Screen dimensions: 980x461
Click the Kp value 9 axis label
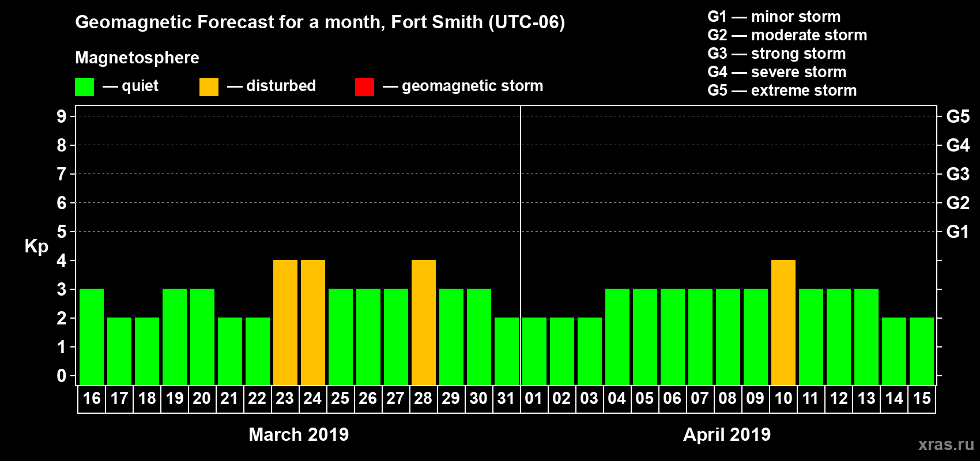[x=62, y=116]
